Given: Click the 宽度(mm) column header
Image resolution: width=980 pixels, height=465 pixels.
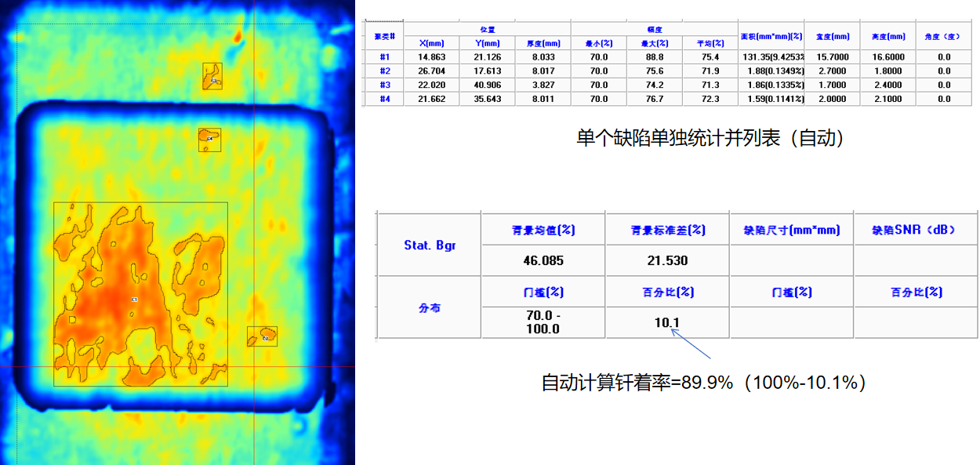Looking at the screenshot, I should [832, 36].
